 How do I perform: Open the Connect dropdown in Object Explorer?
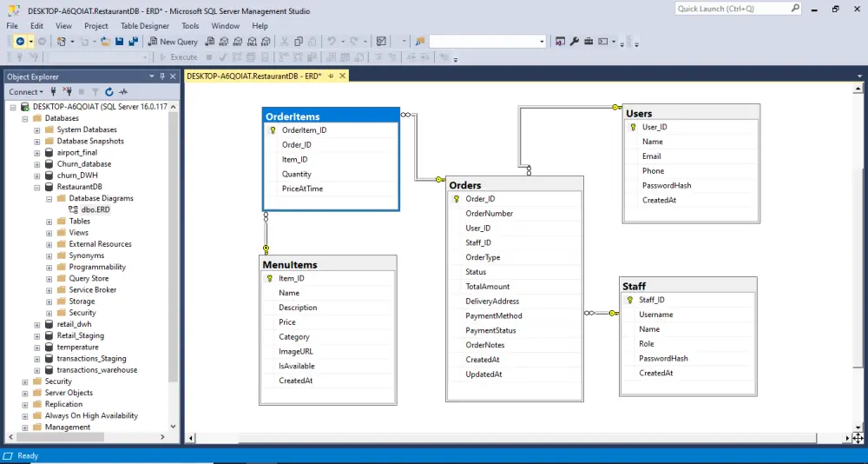pos(26,92)
